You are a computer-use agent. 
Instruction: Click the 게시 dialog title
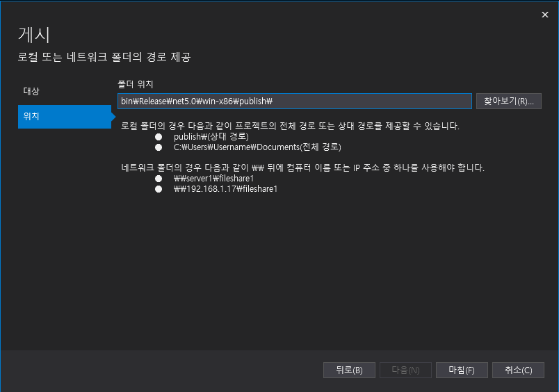34,35
